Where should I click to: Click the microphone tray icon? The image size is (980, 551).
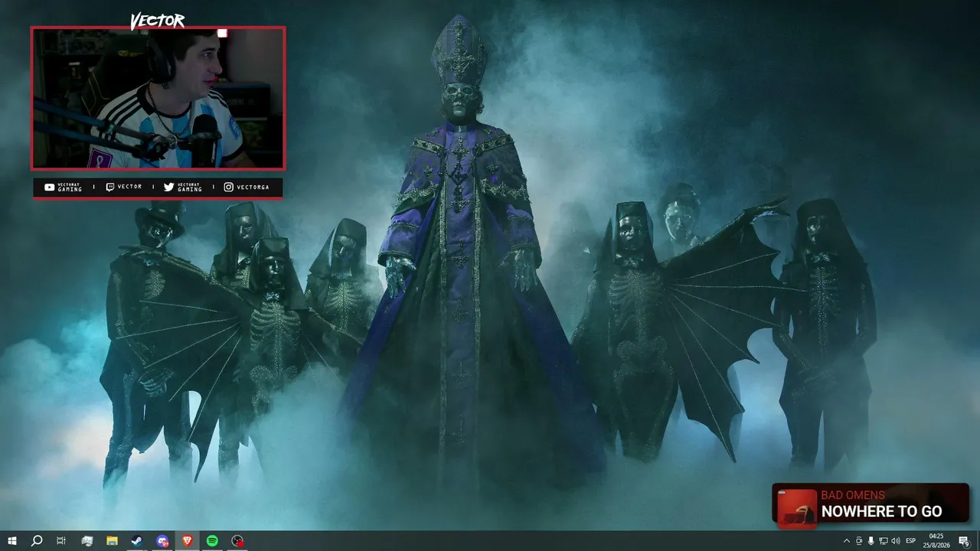(x=871, y=541)
